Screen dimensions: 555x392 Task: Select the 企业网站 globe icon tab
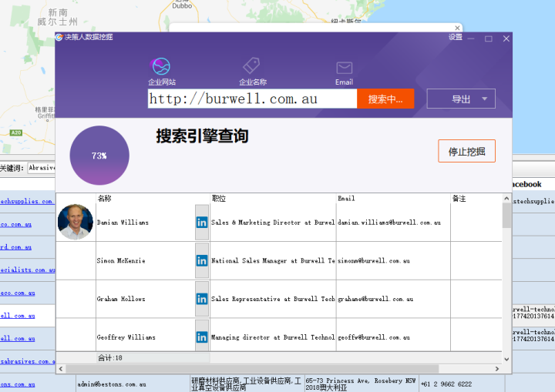coord(161,72)
